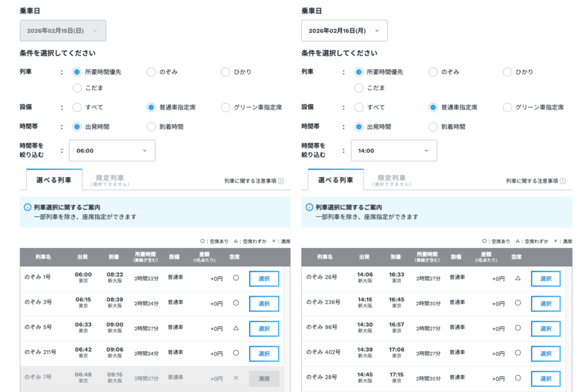
Task: Expand the 14:00 time filter dropdown
Action: click(393, 150)
